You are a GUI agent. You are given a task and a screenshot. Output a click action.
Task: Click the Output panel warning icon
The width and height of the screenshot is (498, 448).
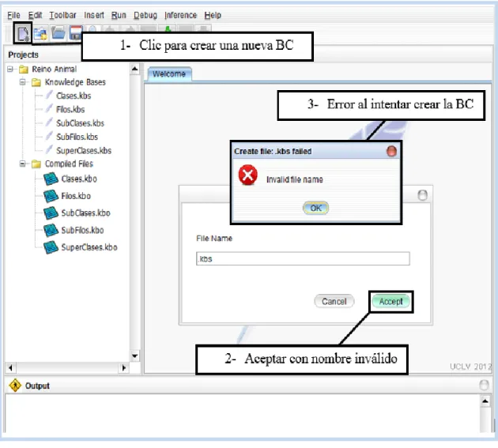(15, 386)
